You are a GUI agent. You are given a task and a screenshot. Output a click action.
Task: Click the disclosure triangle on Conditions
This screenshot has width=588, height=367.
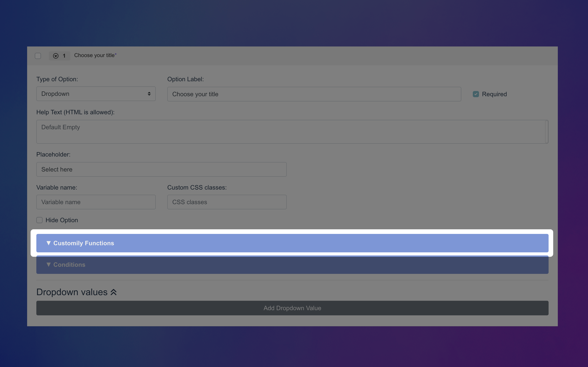[x=49, y=265]
